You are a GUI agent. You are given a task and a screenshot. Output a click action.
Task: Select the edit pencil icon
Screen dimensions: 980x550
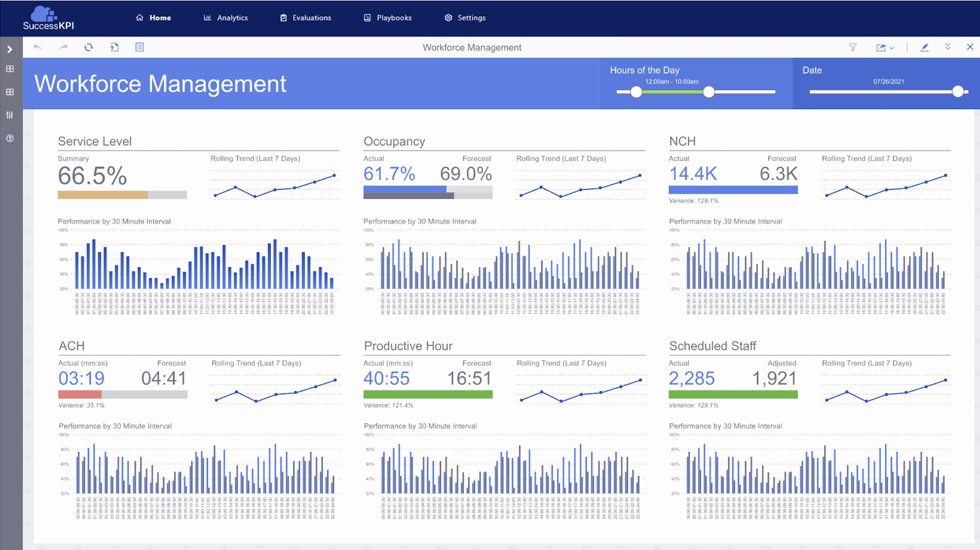[x=924, y=47]
